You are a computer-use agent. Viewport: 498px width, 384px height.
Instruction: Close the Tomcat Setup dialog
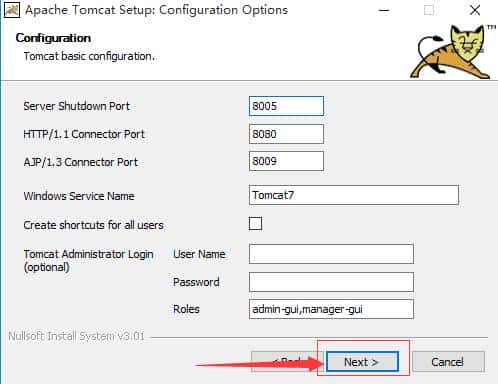tap(475, 10)
